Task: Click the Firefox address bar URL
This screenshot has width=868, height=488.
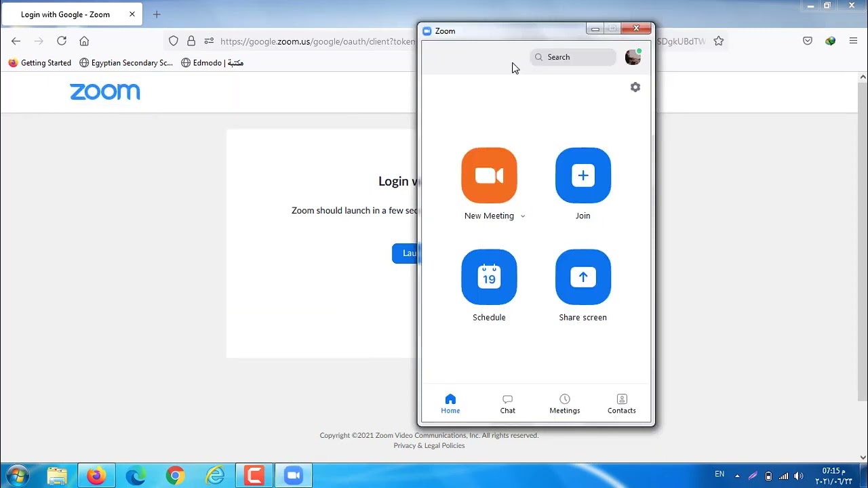Action: 318,41
